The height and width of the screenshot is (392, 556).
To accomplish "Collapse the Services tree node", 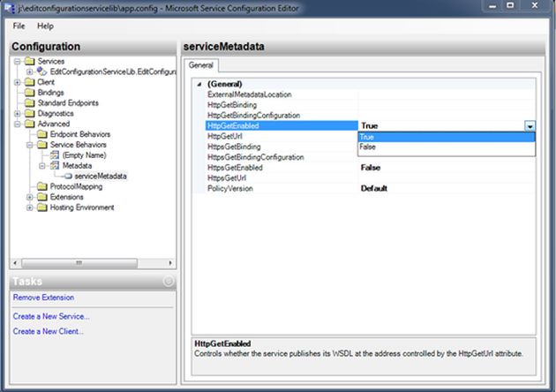I will pyautogui.click(x=17, y=62).
